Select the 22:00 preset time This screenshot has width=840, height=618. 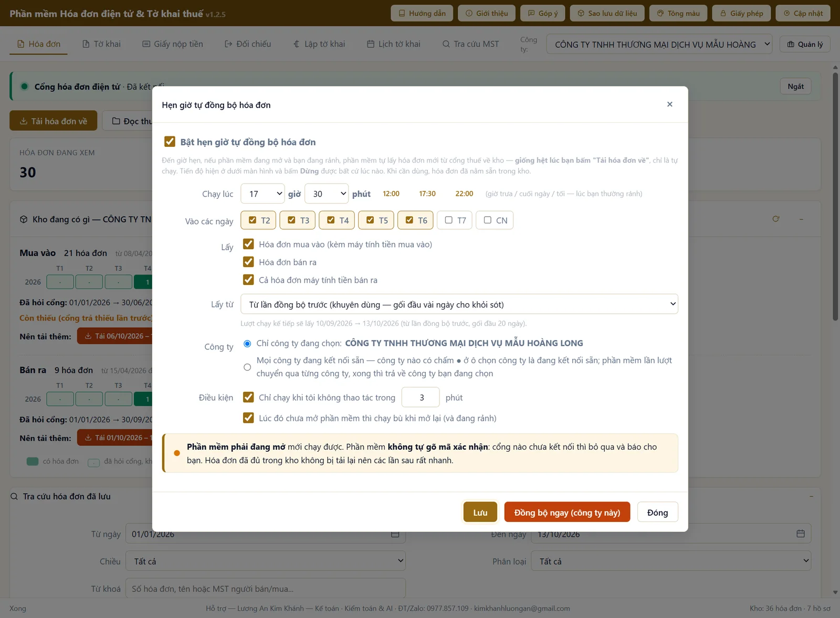point(464,194)
